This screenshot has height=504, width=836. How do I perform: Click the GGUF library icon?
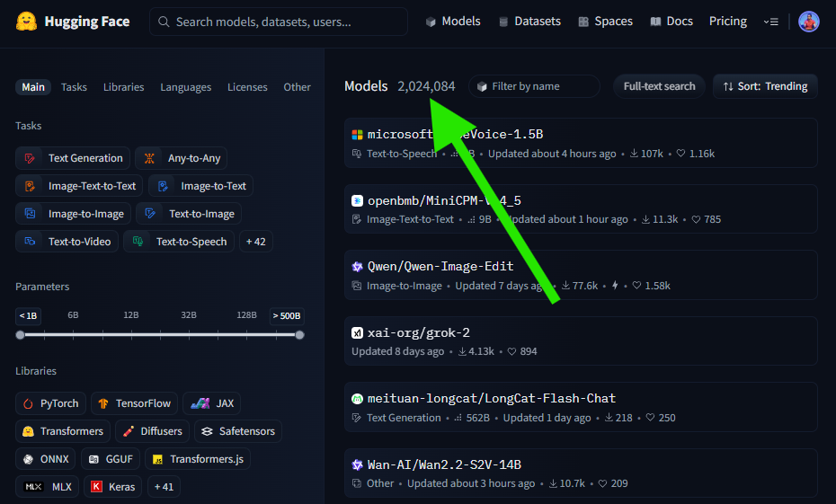[x=93, y=459]
